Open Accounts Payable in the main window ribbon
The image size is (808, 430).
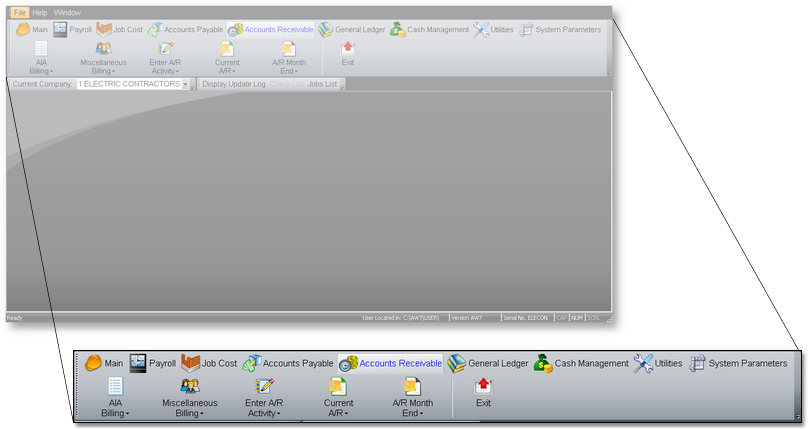[x=186, y=29]
